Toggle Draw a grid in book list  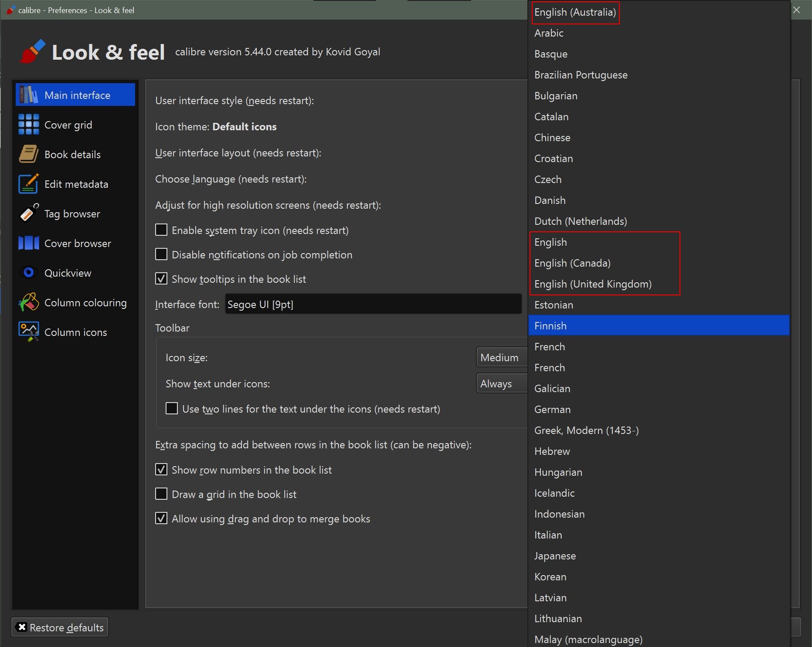click(x=161, y=494)
